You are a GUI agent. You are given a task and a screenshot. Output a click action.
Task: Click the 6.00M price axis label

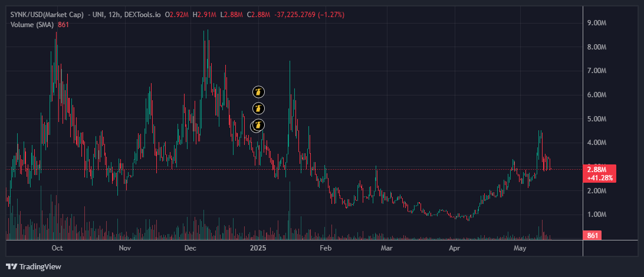(x=597, y=95)
